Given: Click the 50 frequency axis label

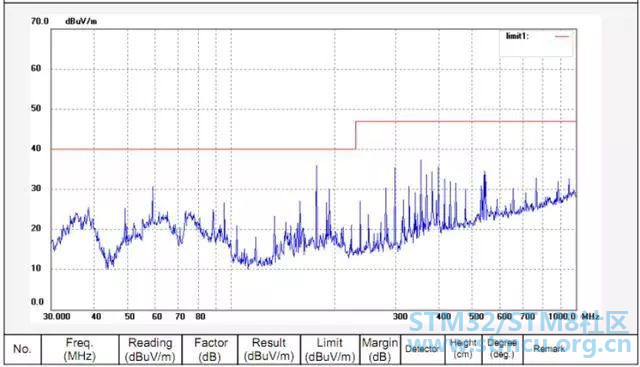Looking at the screenshot, I should pyautogui.click(x=129, y=316).
